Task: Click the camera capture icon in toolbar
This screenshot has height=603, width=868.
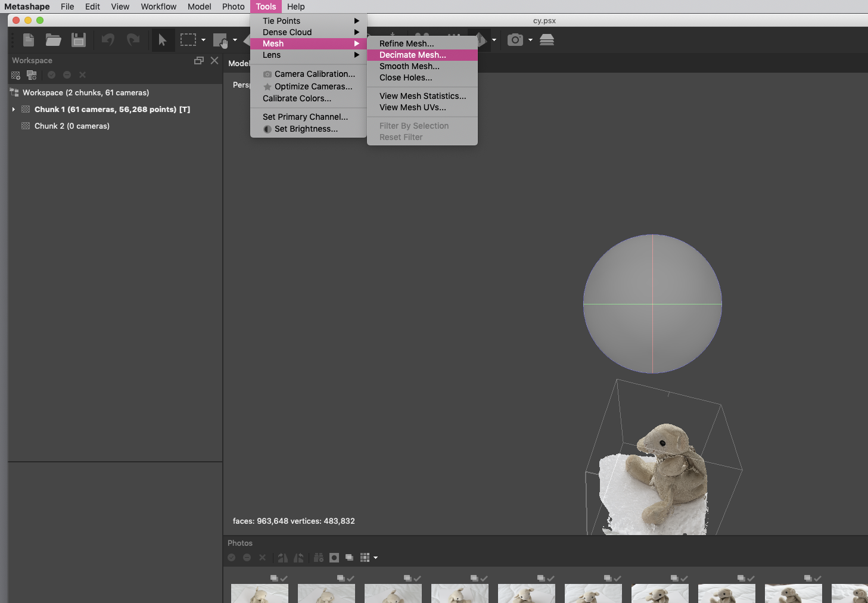Action: point(515,40)
